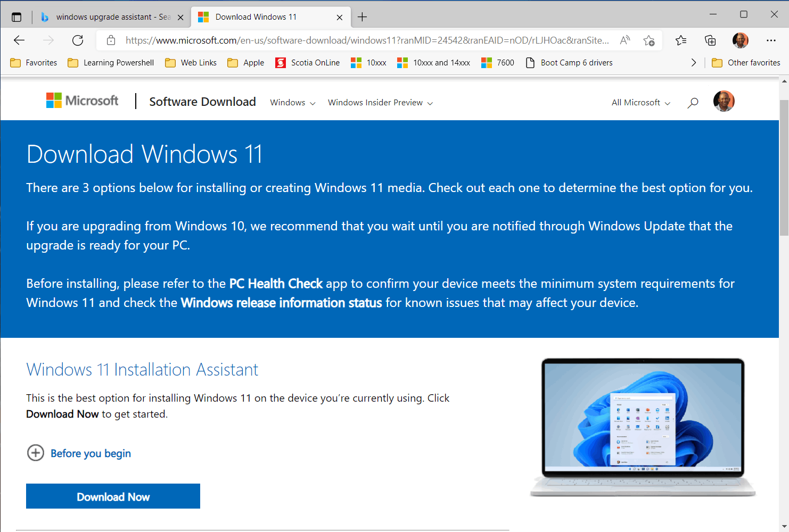789x532 pixels.
Task: Expand the Windows Insider Preview dropdown
Action: click(x=381, y=103)
